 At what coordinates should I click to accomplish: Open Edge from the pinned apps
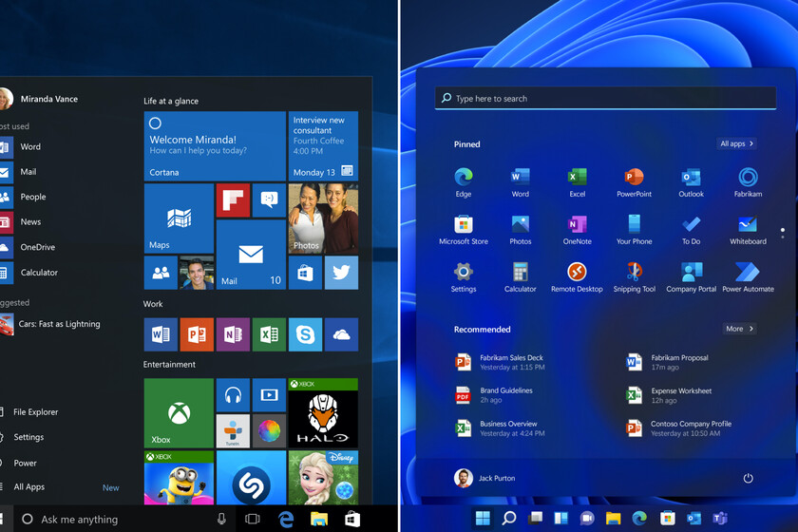click(x=463, y=179)
